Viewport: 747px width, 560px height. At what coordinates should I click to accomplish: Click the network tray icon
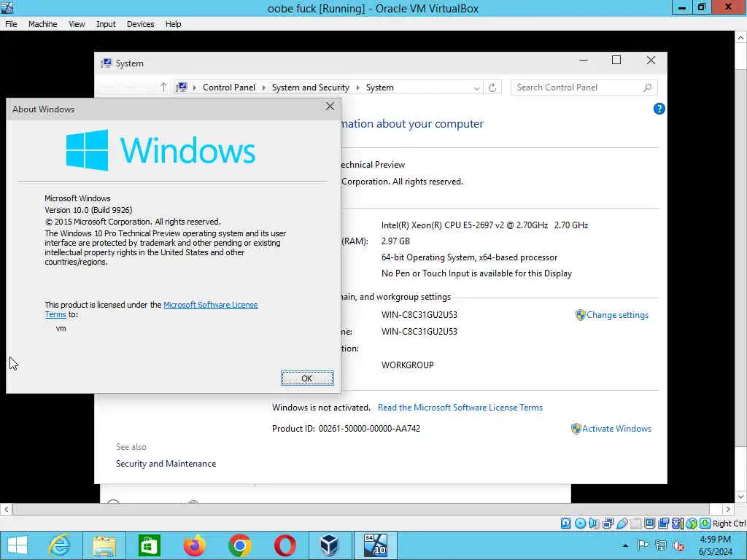(x=660, y=545)
